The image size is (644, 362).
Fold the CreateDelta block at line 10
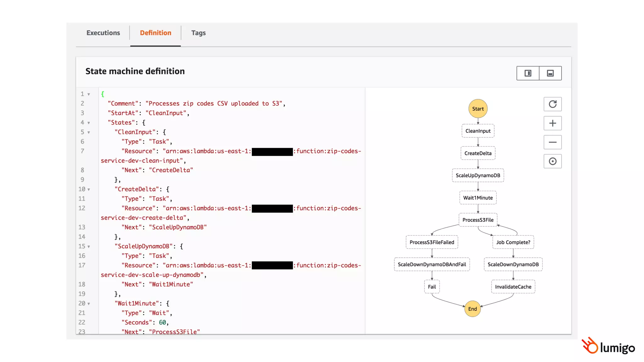point(89,189)
